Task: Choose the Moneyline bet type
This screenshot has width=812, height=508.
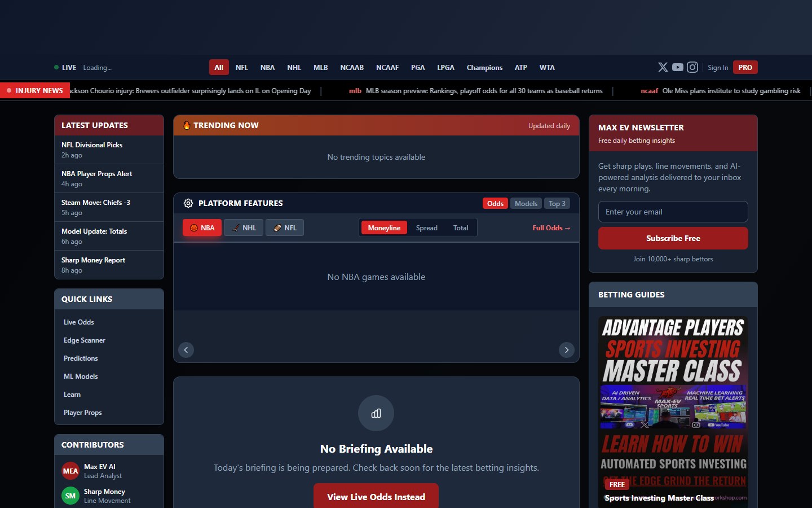Action: [x=384, y=227]
